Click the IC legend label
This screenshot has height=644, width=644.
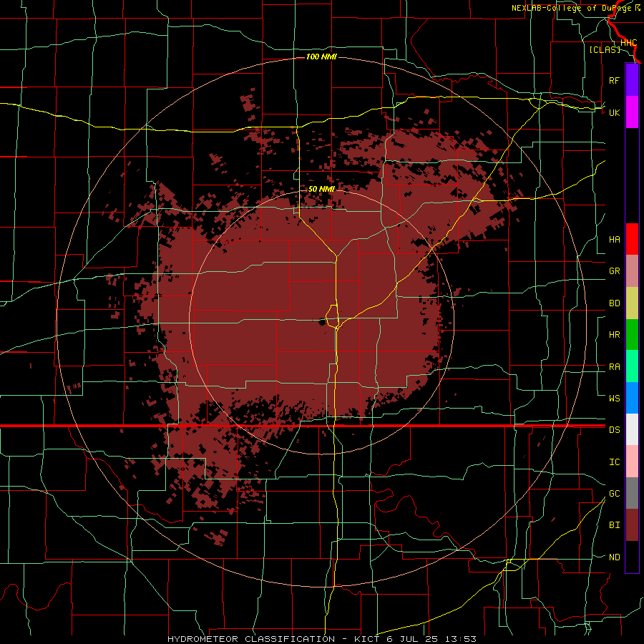click(614, 462)
